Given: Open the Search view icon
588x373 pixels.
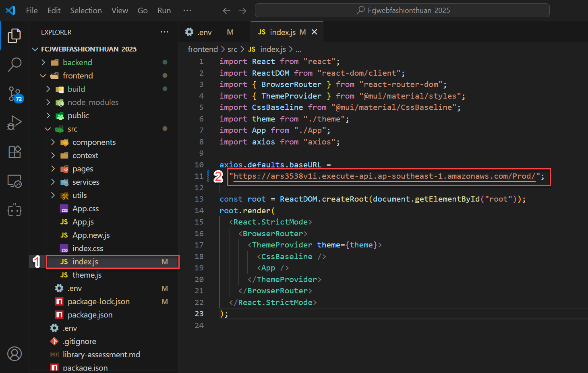Looking at the screenshot, I should tap(14, 64).
